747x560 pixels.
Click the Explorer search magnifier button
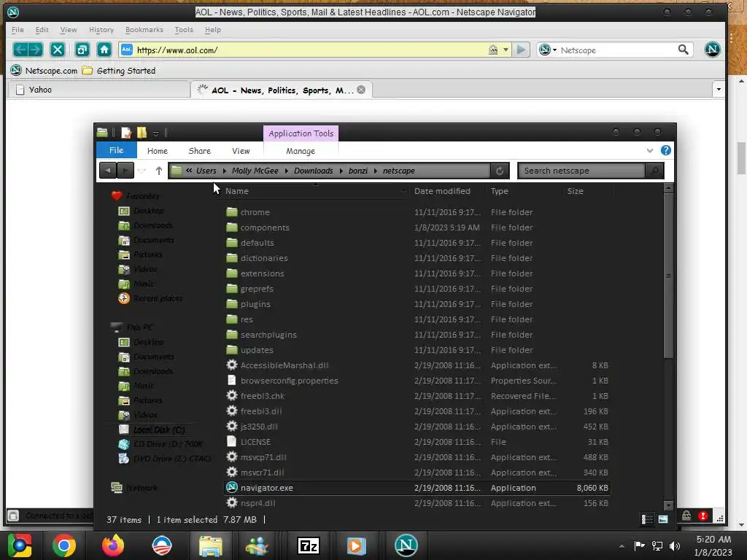[x=654, y=171]
